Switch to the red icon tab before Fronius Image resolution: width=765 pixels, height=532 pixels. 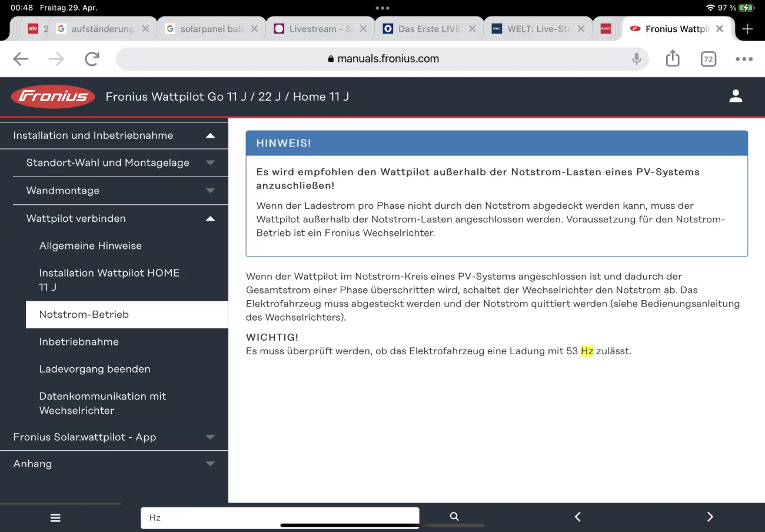coord(606,29)
